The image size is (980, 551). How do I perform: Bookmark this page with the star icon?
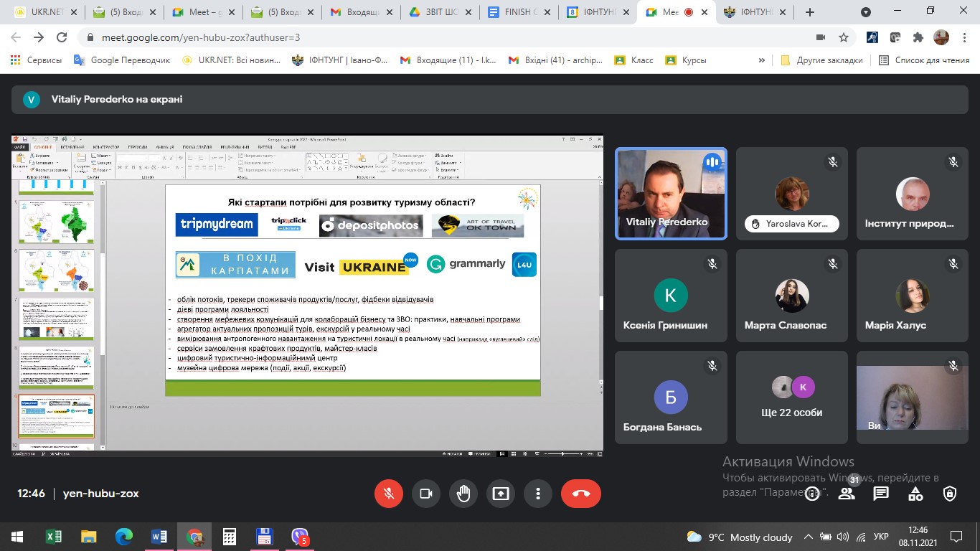click(x=844, y=37)
